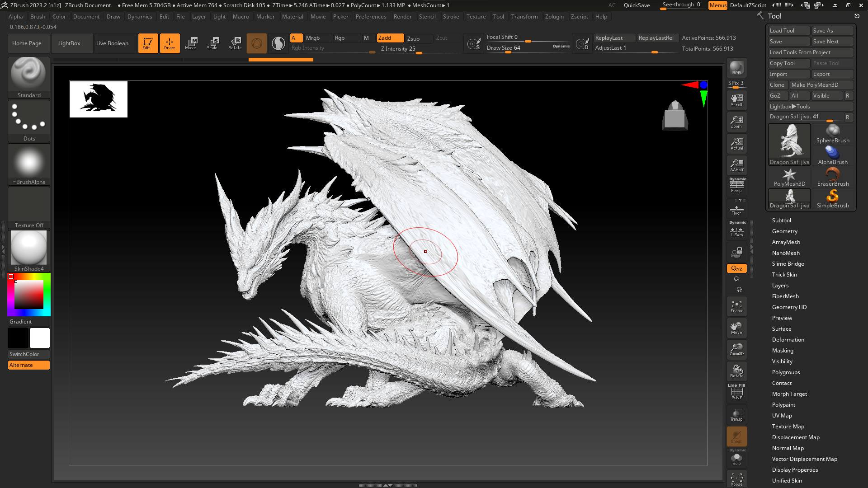Click the Zoom3D navigation icon
Screen dimensions: 868x488
pyautogui.click(x=736, y=349)
